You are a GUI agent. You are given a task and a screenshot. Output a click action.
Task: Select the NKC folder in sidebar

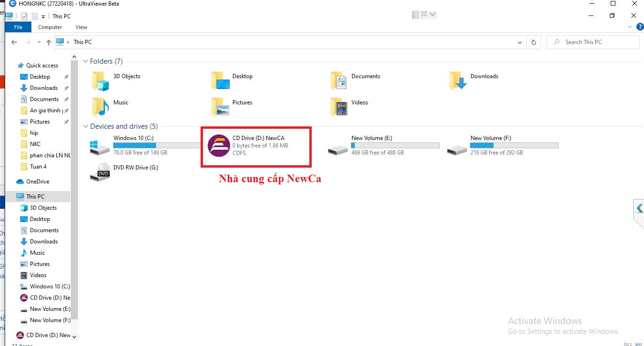click(35, 144)
